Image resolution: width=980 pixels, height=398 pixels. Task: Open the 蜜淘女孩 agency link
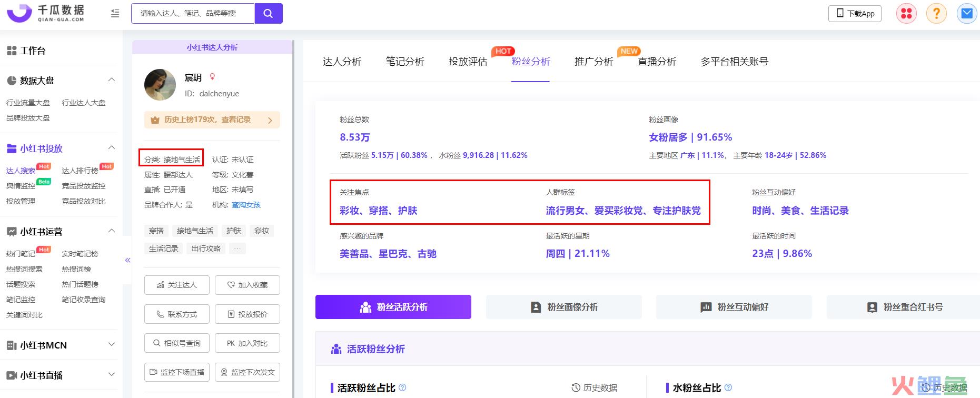coord(246,205)
